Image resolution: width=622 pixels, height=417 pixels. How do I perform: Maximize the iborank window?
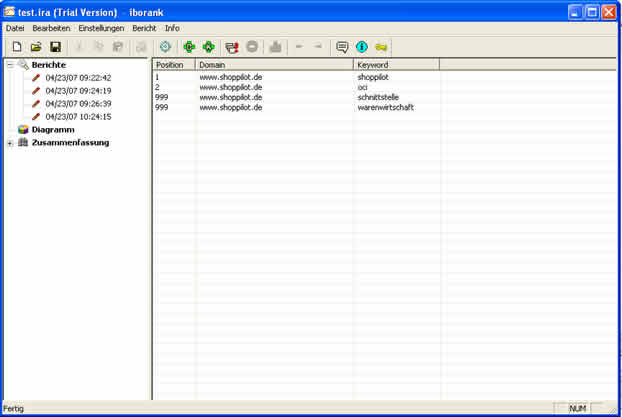pos(591,12)
